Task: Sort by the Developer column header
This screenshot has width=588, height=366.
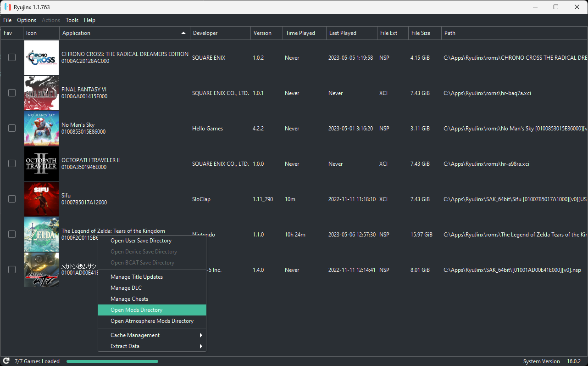Action: tap(221, 33)
